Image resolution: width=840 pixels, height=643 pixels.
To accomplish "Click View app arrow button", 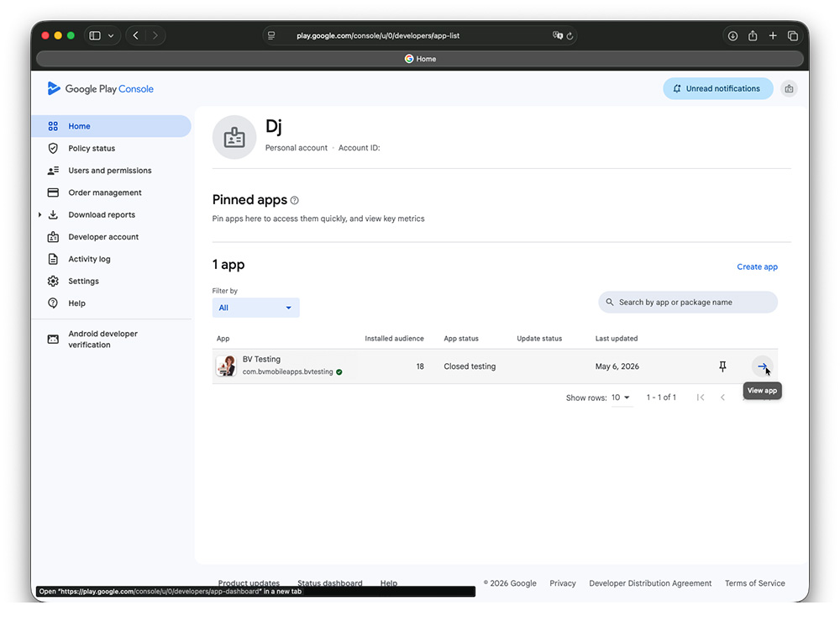I will 762,366.
